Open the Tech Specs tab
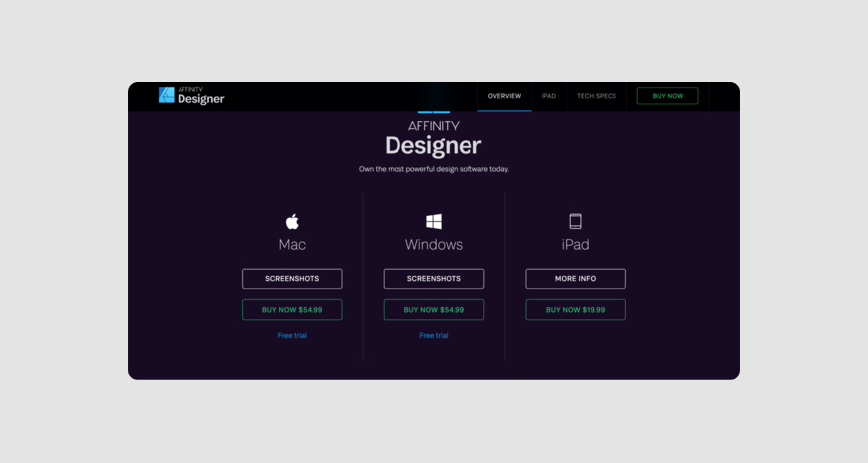 coord(596,96)
